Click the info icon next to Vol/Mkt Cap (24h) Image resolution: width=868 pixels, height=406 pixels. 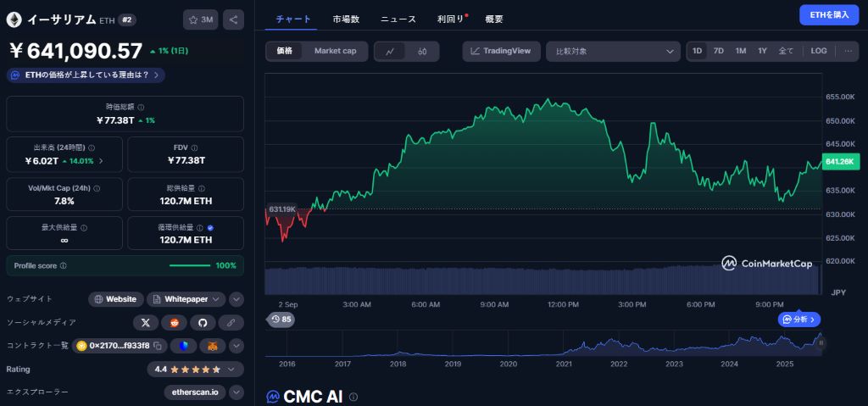(x=97, y=188)
